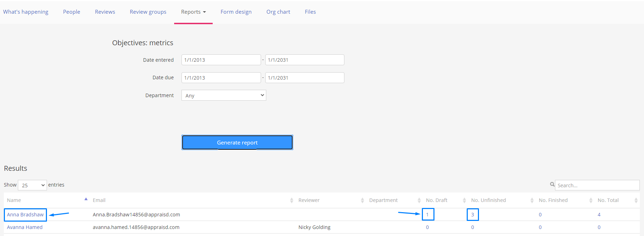Click the Date entered start date field
The height and width of the screenshot is (236, 644).
221,60
